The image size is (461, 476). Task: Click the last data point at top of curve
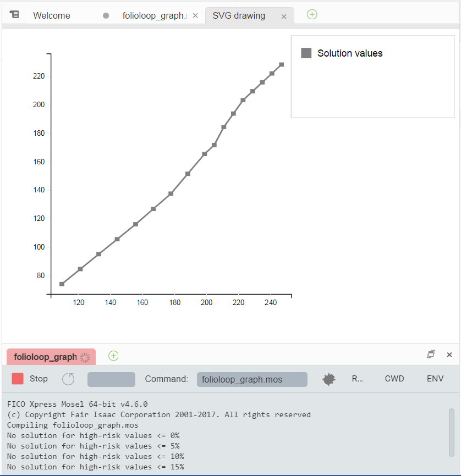282,65
